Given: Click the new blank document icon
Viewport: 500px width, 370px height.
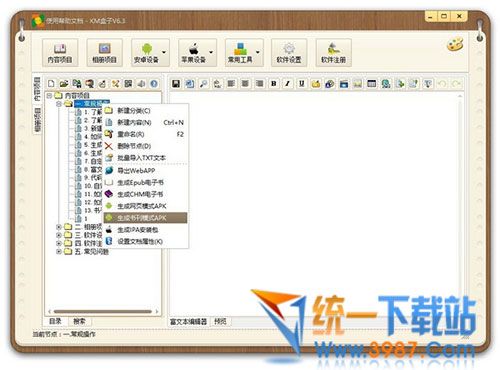Looking at the screenshot, I should tap(51, 84).
